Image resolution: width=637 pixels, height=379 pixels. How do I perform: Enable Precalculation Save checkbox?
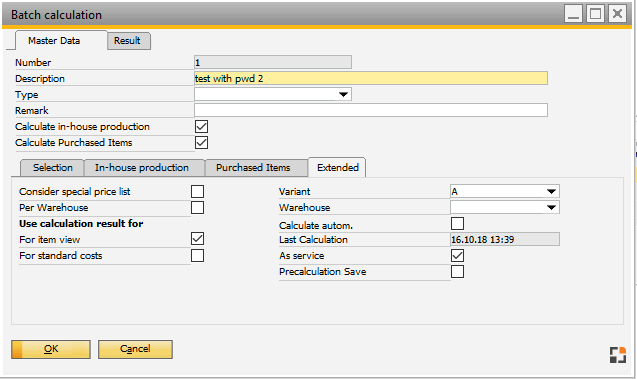(x=457, y=271)
